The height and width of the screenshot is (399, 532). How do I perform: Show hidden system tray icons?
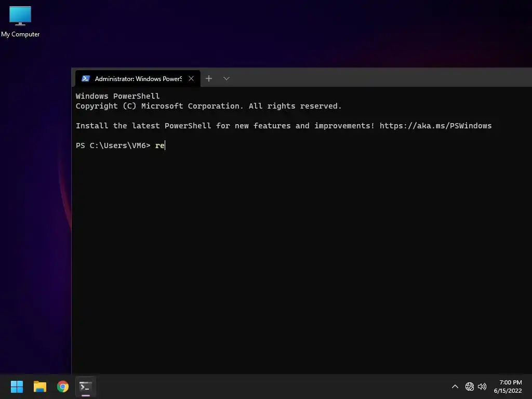455,387
